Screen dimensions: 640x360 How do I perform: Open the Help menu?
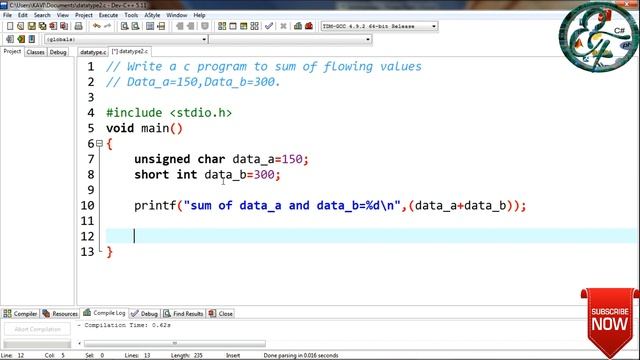[x=199, y=15]
